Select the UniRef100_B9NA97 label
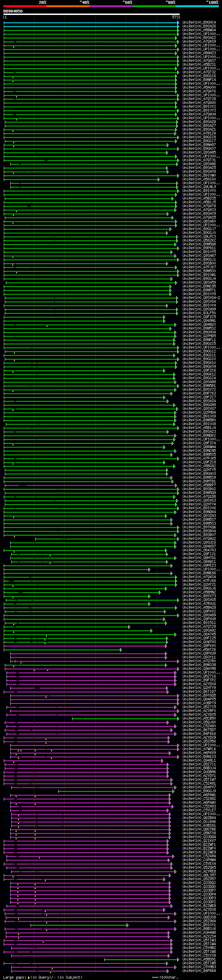The height and width of the screenshot is (980, 222). 199,145
